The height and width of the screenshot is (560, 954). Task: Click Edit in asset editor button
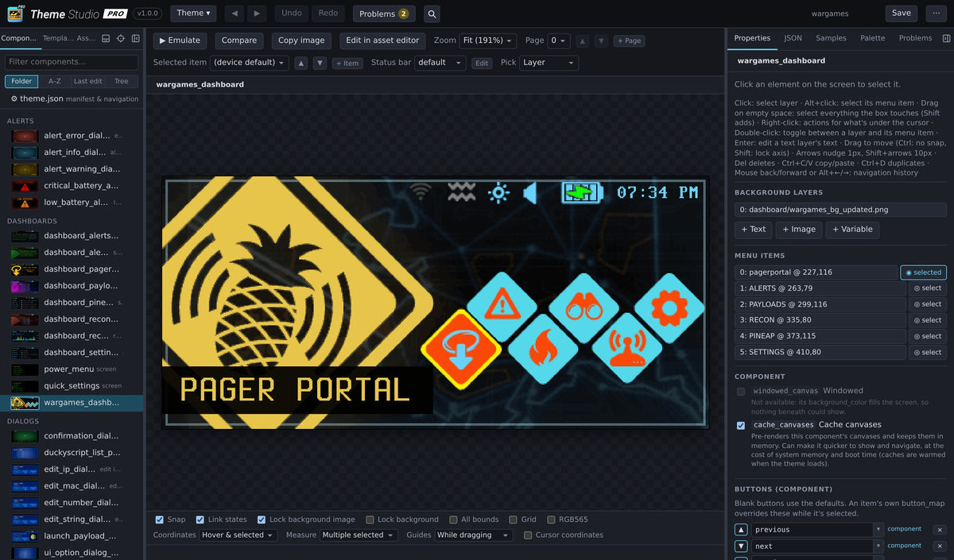pyautogui.click(x=382, y=41)
